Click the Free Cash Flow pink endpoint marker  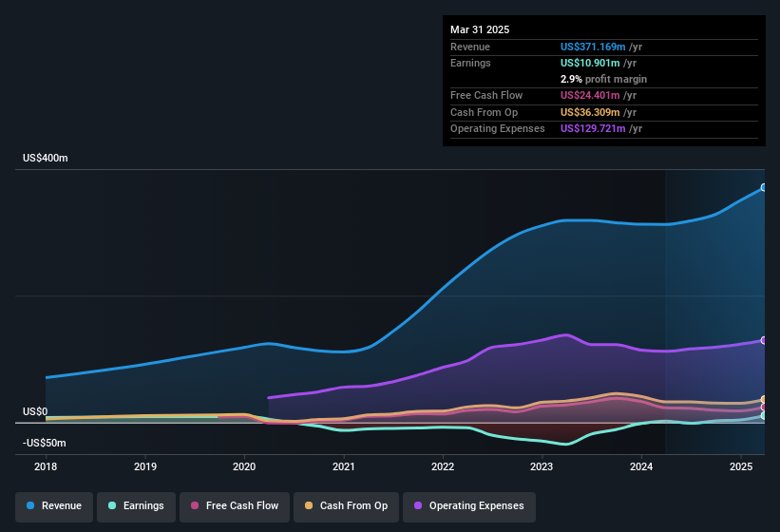pos(764,408)
